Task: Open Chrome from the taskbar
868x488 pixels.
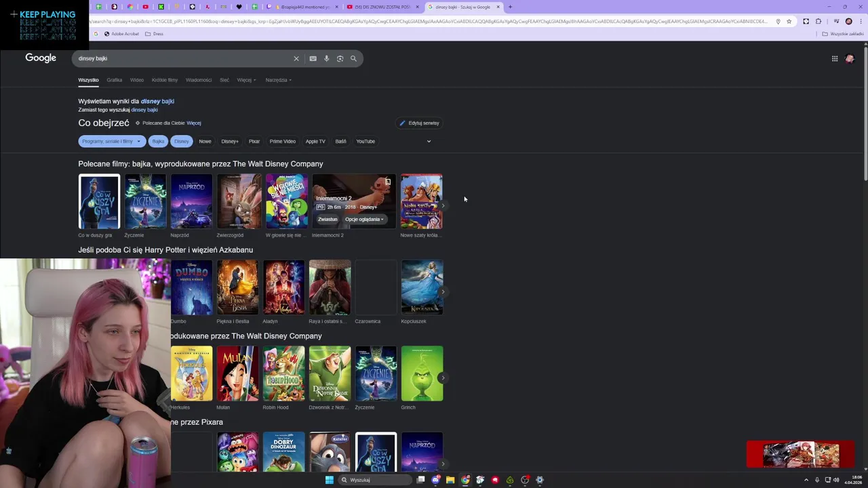Action: (465, 480)
